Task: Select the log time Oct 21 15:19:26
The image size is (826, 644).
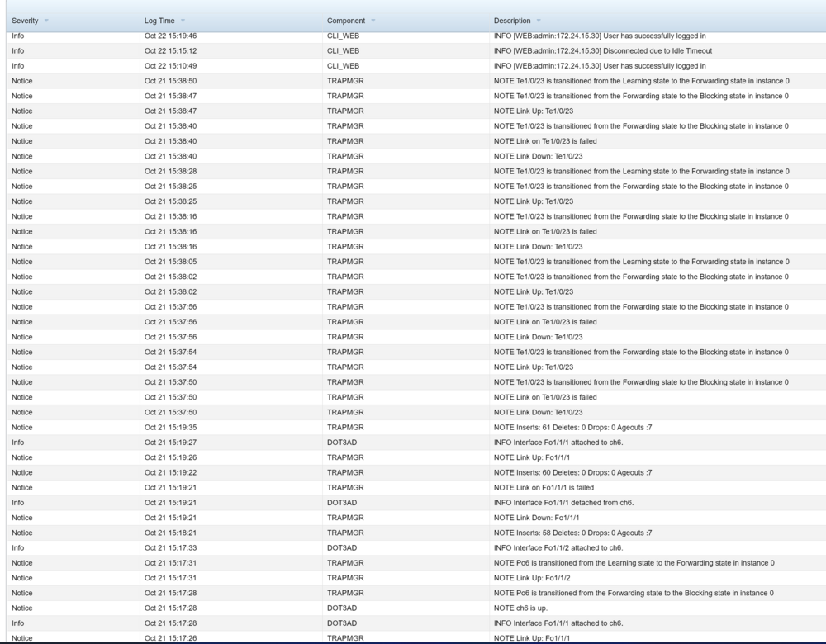Action: tap(170, 457)
